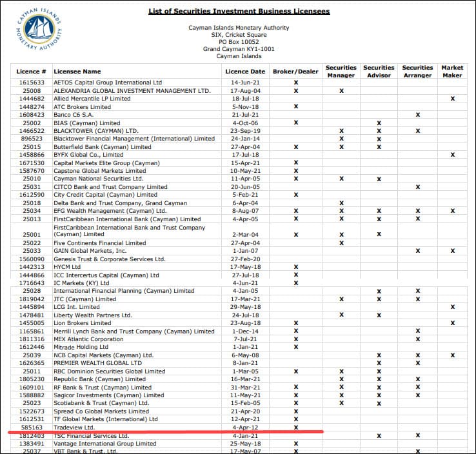
Task: Select the AETOS Capital Group International Ltd row name
Action: (x=108, y=83)
